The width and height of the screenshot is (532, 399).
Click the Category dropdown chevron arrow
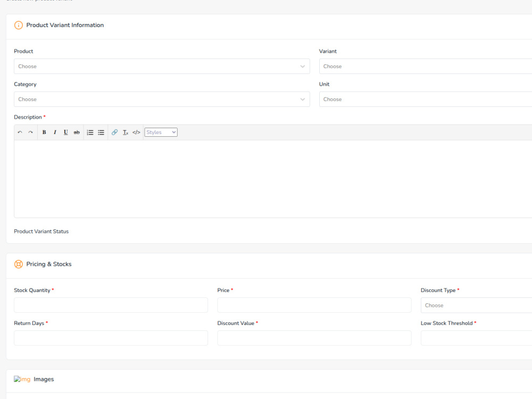[x=302, y=99]
